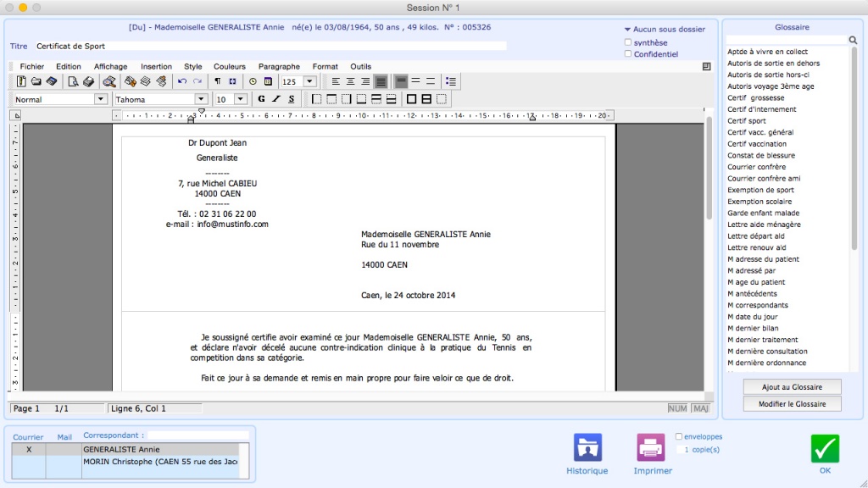Click the undo arrow icon
The height and width of the screenshot is (488, 868).
tap(182, 81)
